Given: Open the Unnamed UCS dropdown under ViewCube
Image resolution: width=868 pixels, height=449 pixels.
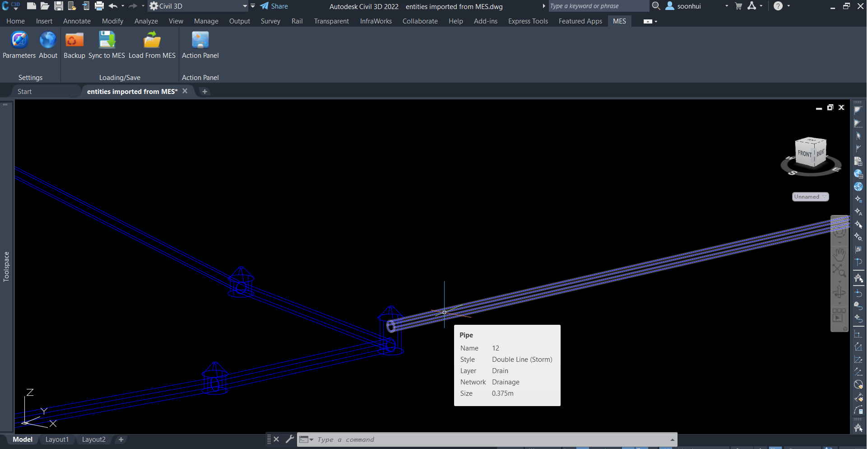Looking at the screenshot, I should point(811,197).
